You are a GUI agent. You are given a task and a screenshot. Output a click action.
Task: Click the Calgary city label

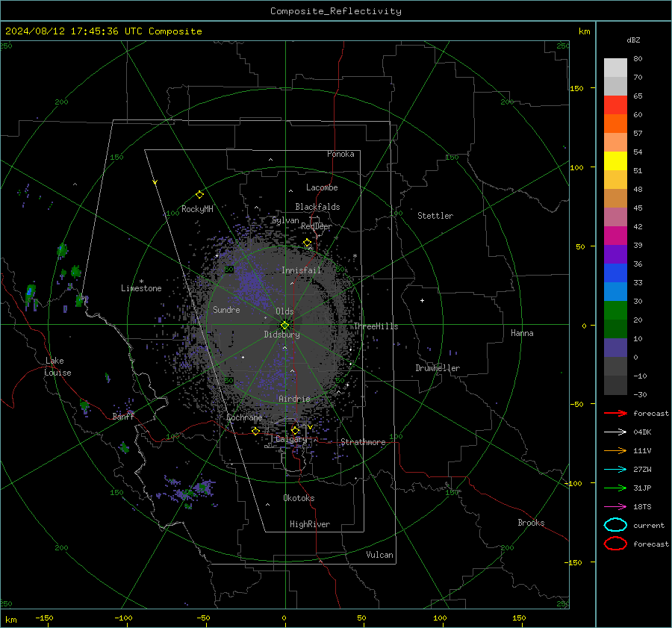point(291,439)
